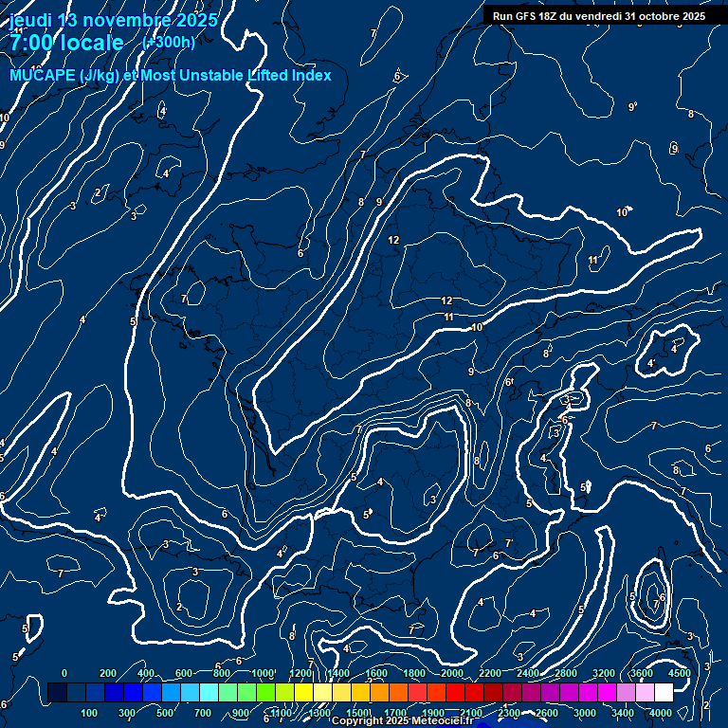Viewport: 728px width, 728px height.
Task: Select the '7:00 locale' time text
Action: tap(66, 43)
